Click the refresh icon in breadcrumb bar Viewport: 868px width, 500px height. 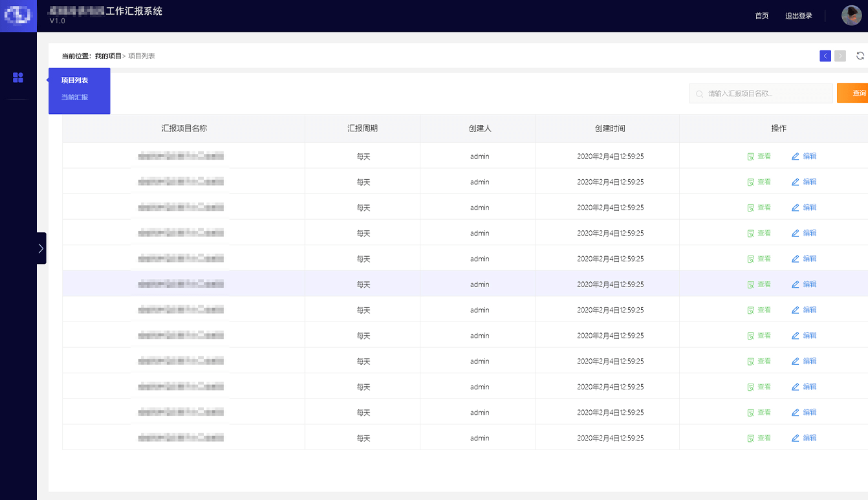click(860, 56)
